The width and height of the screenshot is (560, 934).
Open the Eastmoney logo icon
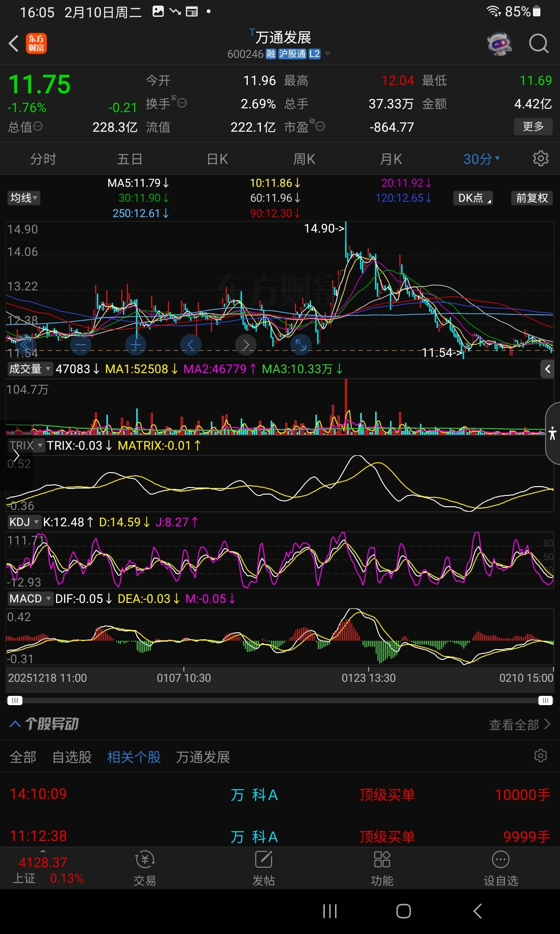36,43
